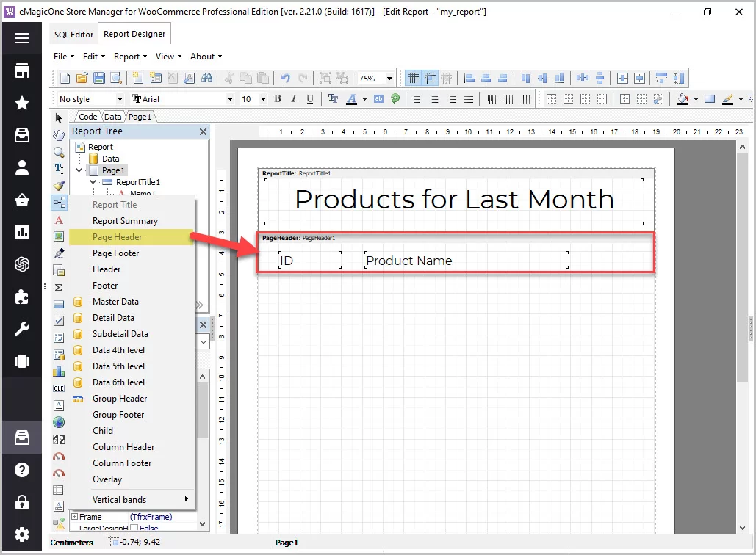Select the Hand tool in left toolbox
Screen dimensions: 756x555
click(59, 135)
